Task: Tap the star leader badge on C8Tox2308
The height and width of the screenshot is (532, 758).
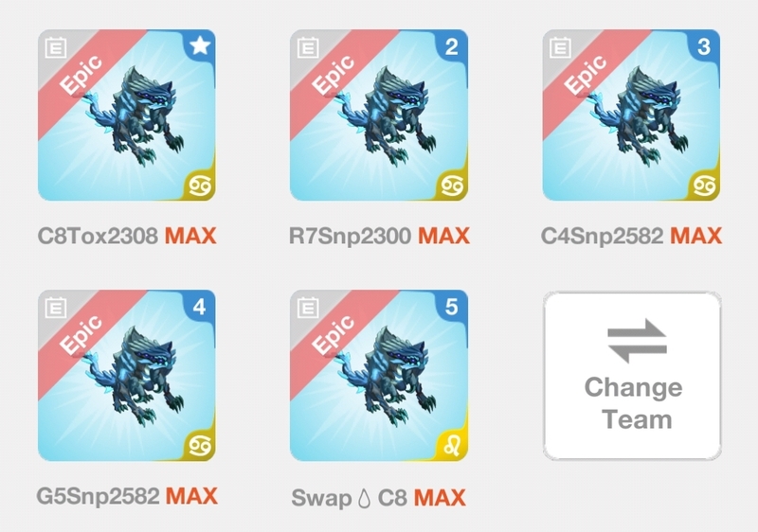Action: coord(200,45)
